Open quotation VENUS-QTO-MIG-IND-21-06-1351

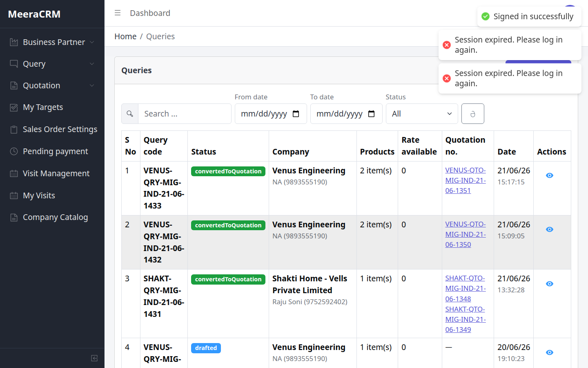click(x=465, y=180)
